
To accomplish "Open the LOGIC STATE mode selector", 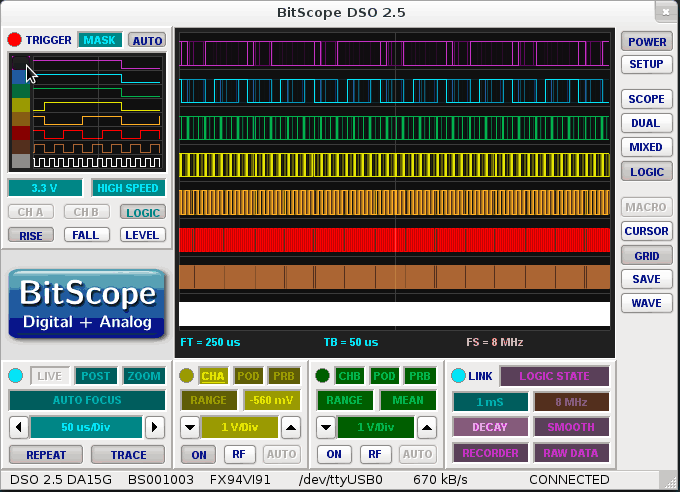I will [554, 376].
